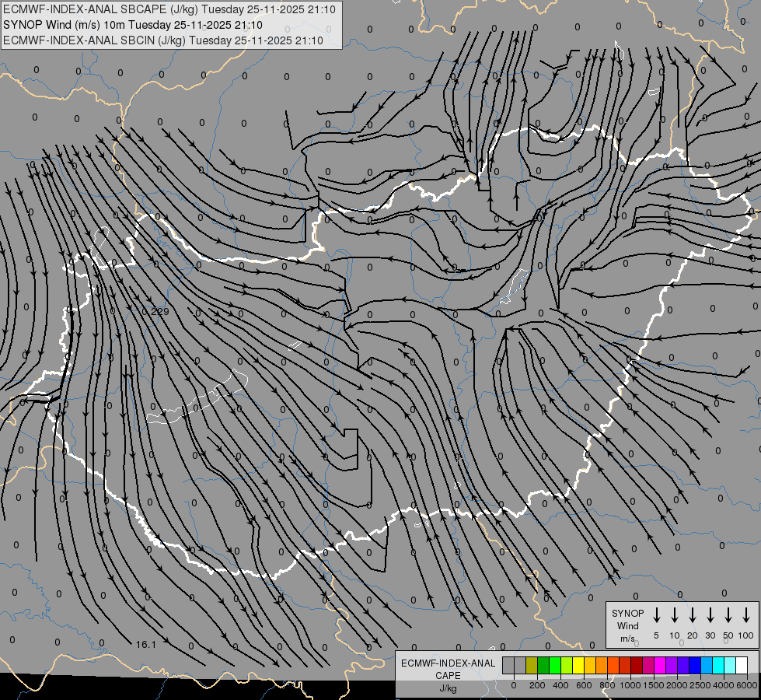The image size is (761, 700).
Task: Click the 6000 tick label on CAPE scale
Action: tap(747, 685)
